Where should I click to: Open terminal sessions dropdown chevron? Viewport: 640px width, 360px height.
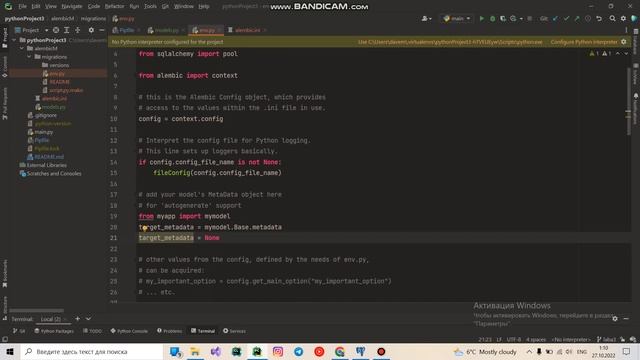pos(88,319)
